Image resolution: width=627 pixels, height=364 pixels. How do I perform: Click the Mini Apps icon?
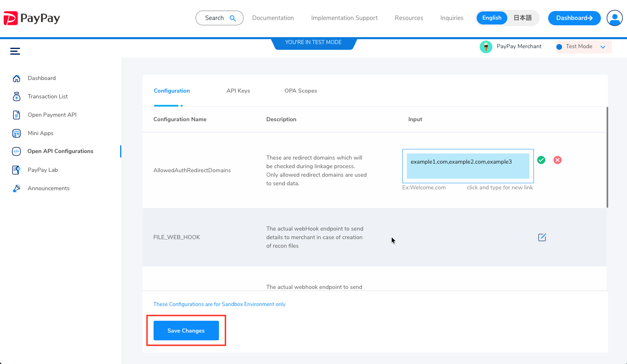pyautogui.click(x=16, y=133)
